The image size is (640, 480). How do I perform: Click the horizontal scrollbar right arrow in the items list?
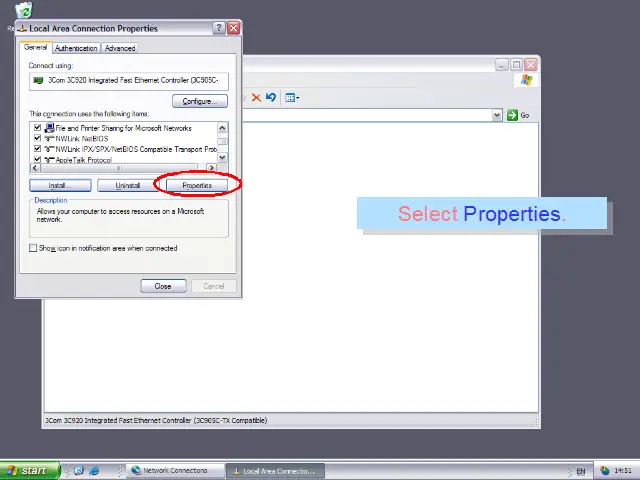tap(211, 168)
